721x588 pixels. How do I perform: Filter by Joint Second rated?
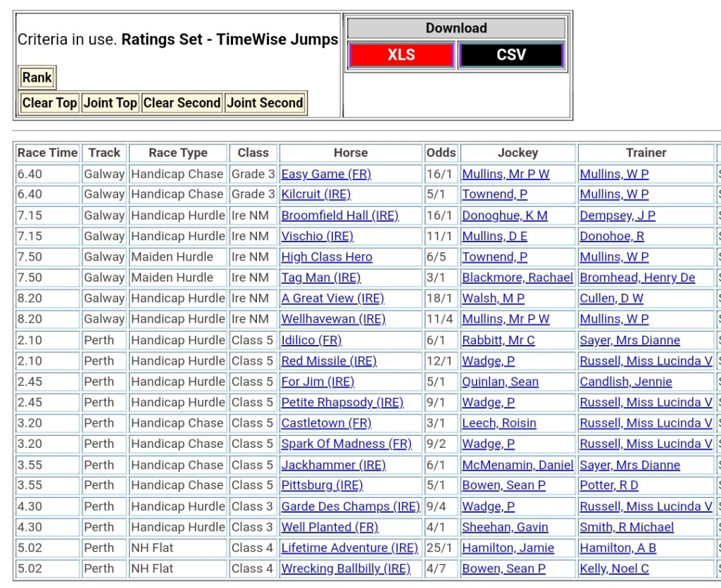265,103
